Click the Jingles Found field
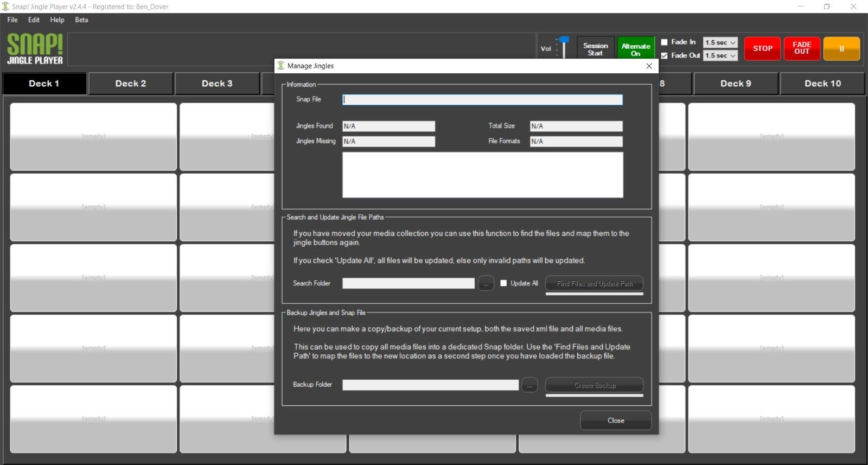Image resolution: width=868 pixels, height=465 pixels. [388, 126]
